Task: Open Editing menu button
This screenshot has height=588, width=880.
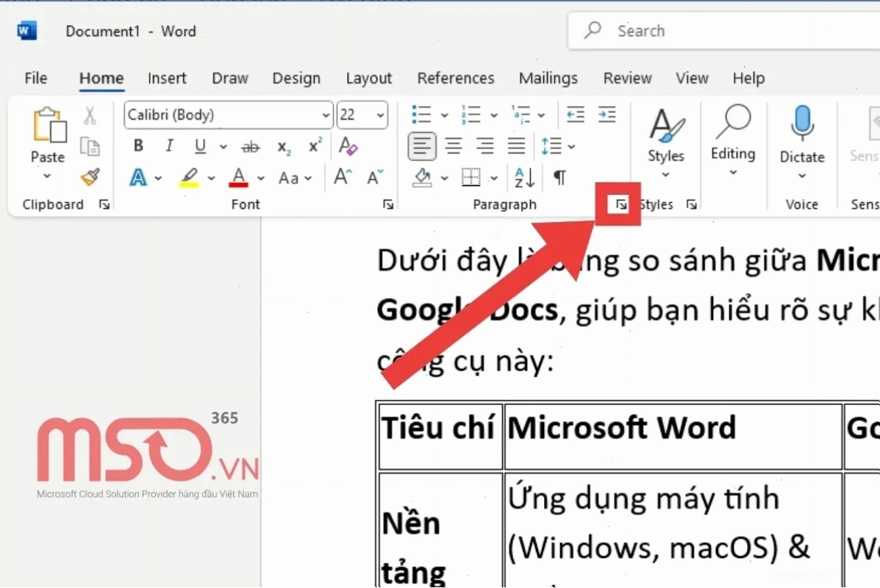Action: (733, 141)
